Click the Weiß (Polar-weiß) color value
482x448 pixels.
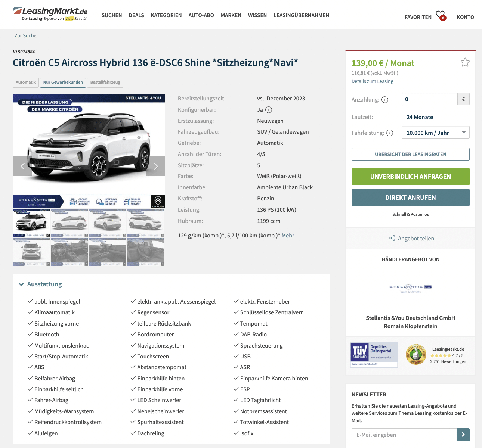pyautogui.click(x=279, y=176)
